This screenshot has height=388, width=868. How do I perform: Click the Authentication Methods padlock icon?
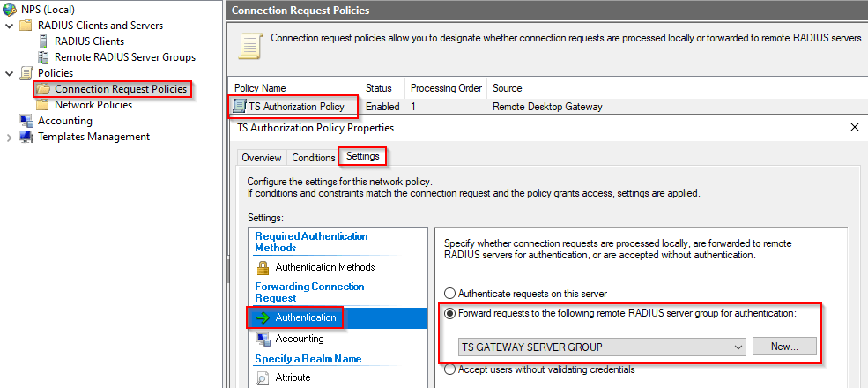[263, 268]
